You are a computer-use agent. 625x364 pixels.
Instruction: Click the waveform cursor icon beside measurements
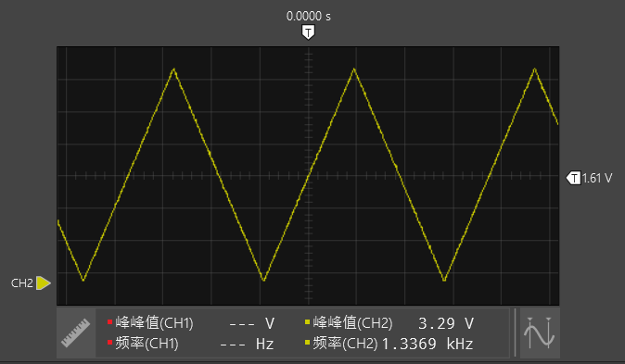point(540,333)
